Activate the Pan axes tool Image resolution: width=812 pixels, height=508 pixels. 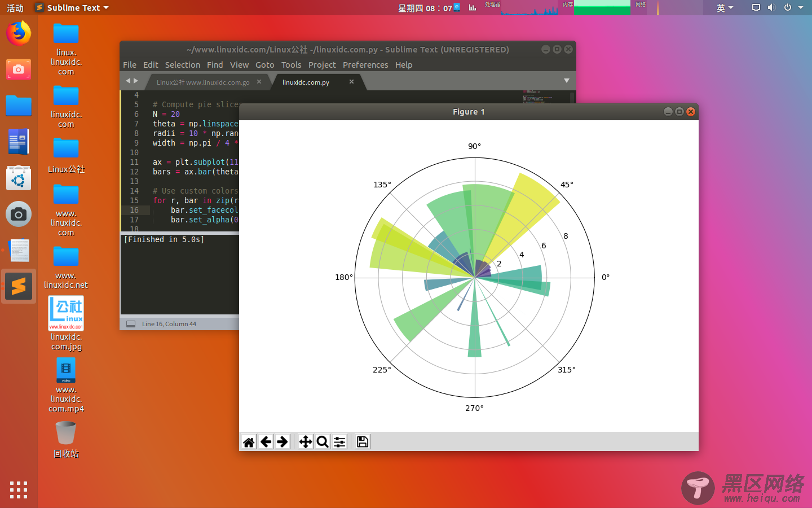306,441
